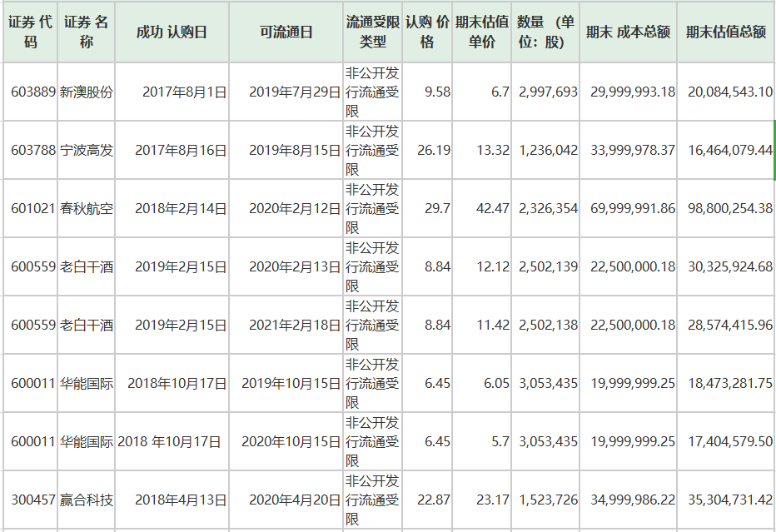
Task: Select valuation total 20,084,543.10
Action: click(x=730, y=92)
